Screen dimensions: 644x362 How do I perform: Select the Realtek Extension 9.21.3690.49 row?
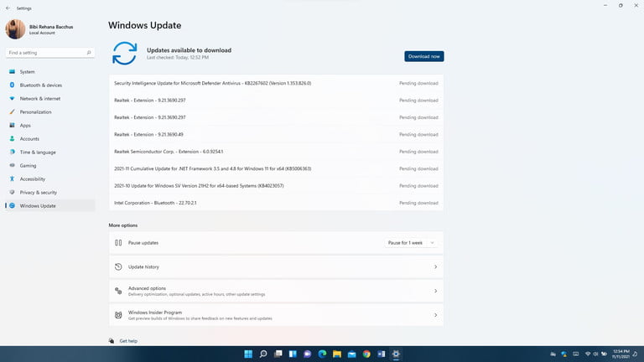point(276,135)
